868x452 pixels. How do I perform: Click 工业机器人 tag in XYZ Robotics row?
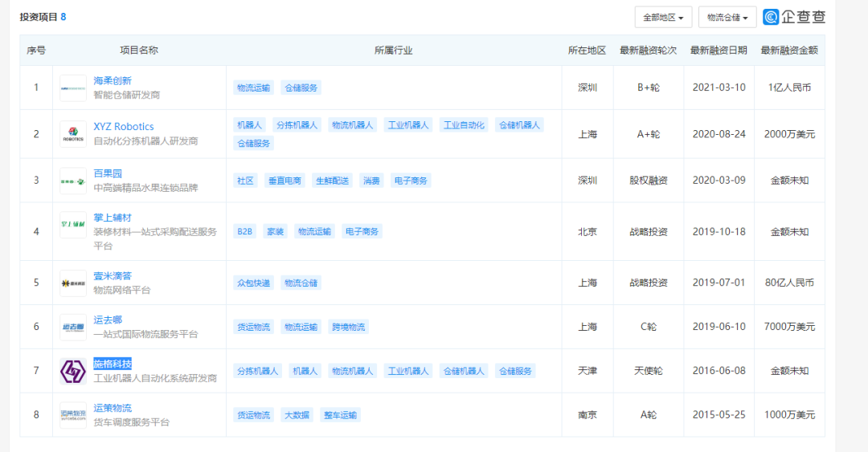point(408,125)
